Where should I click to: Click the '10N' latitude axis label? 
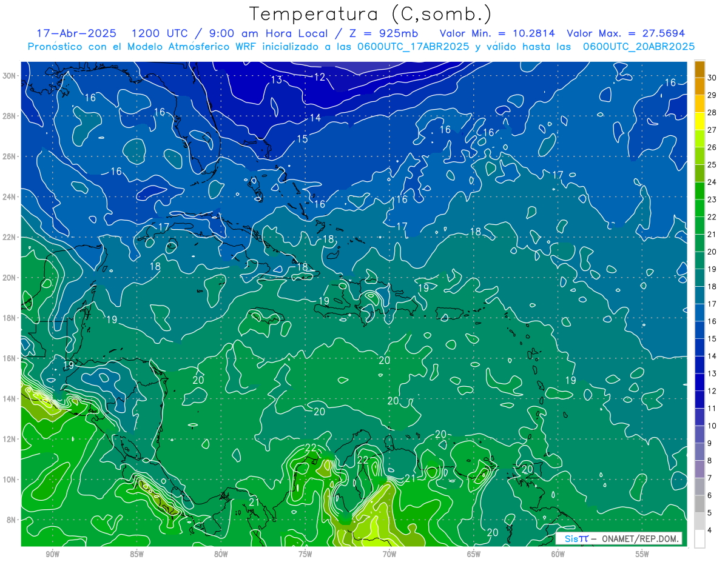9,480
